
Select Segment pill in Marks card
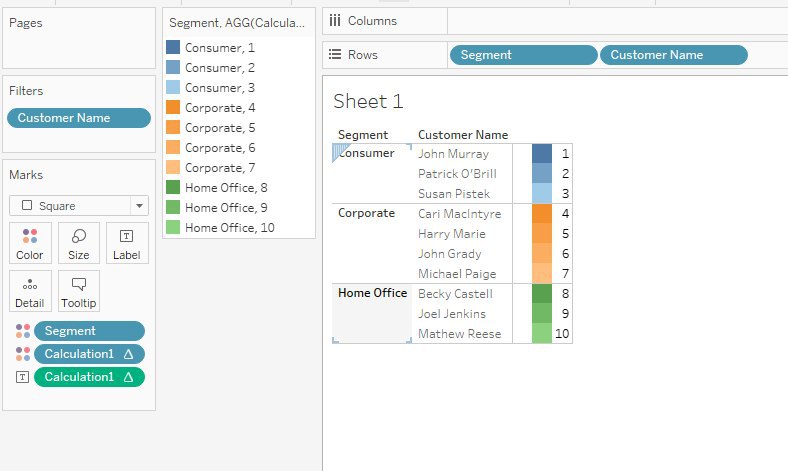(89, 331)
